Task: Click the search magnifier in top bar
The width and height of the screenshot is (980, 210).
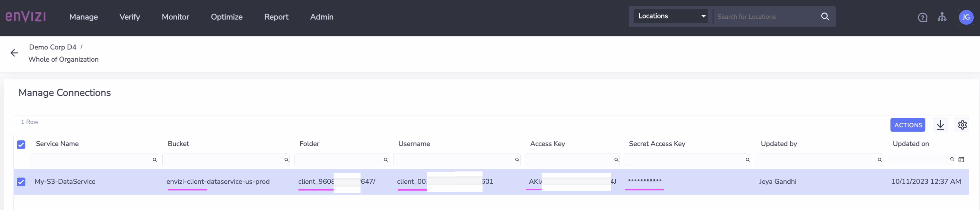Action: click(x=825, y=17)
